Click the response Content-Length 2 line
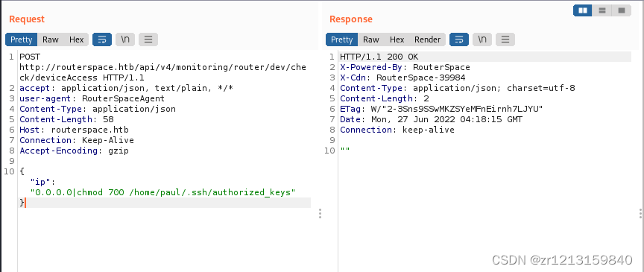 [x=385, y=98]
